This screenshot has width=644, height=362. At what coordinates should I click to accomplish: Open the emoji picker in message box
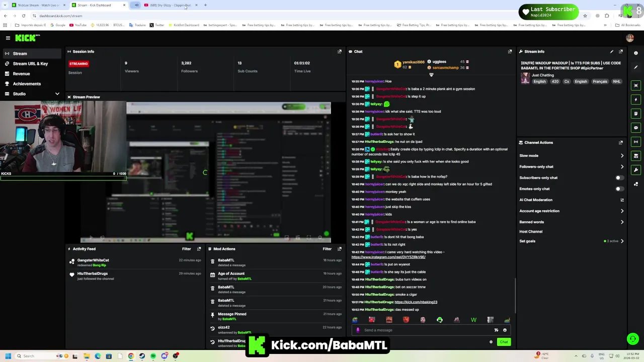505,330
